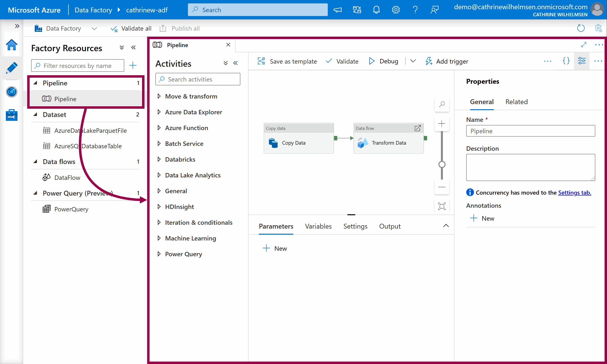The width and height of the screenshot is (607, 364).
Task: Zoom to fit canvas icon
Action: coord(442,206)
